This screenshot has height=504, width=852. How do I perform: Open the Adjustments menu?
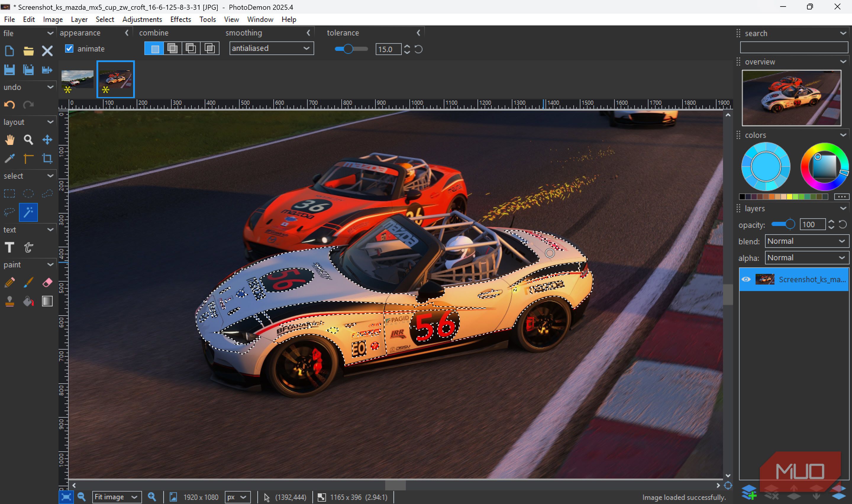point(142,19)
